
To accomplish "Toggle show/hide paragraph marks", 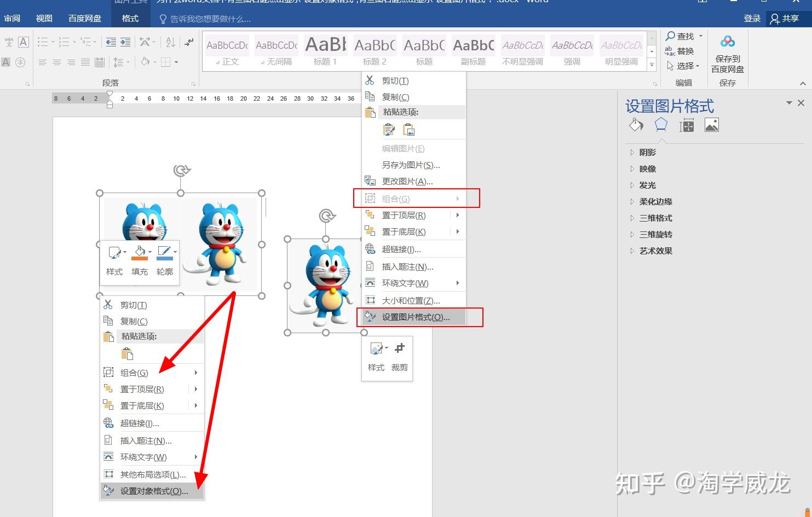I will pos(189,42).
